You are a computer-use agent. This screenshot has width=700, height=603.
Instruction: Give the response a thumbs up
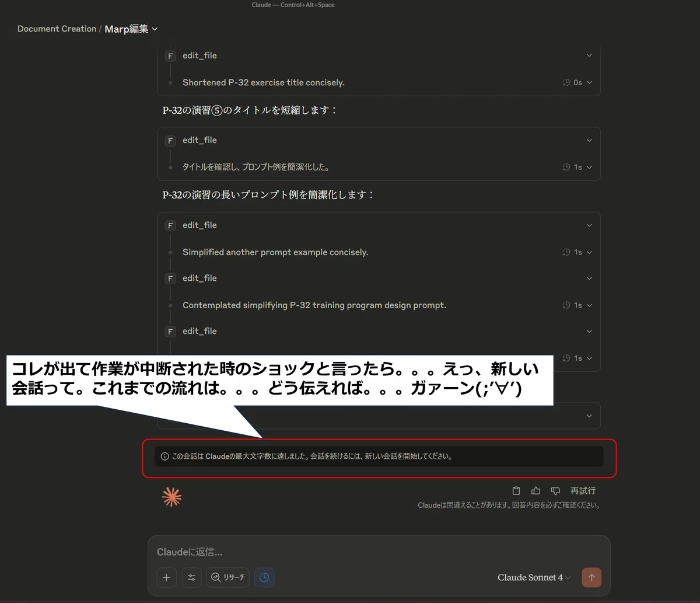point(535,491)
